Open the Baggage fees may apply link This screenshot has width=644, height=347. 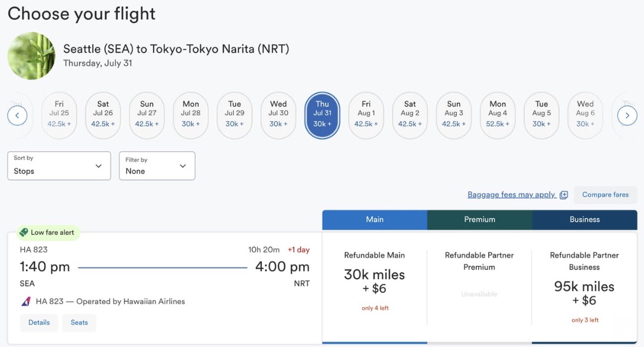pyautogui.click(x=511, y=195)
